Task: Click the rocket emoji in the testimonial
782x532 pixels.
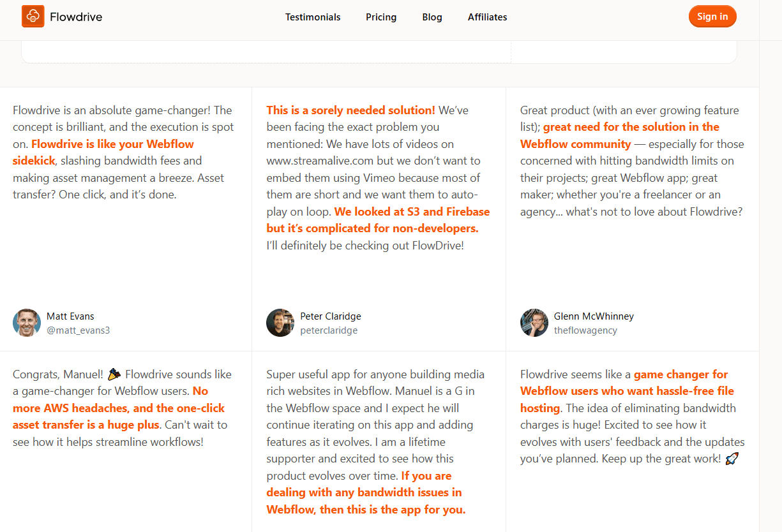Action: coord(732,459)
